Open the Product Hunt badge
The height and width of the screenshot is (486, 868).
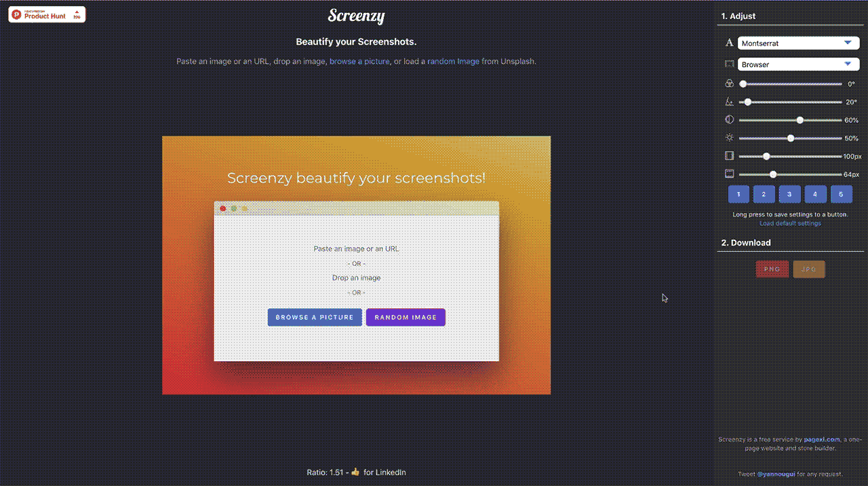pyautogui.click(x=47, y=14)
